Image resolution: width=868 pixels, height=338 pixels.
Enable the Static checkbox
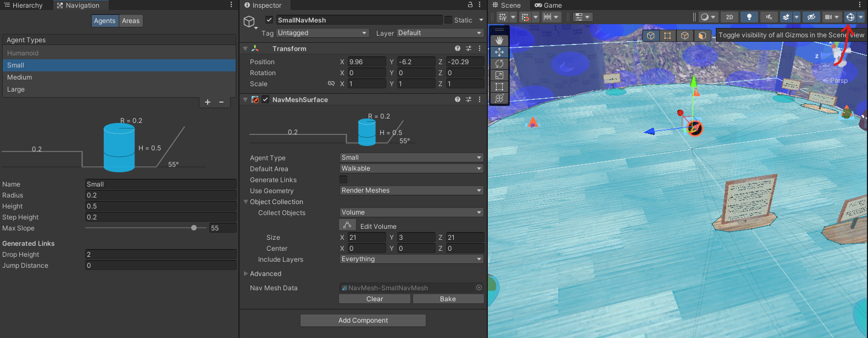click(x=448, y=20)
